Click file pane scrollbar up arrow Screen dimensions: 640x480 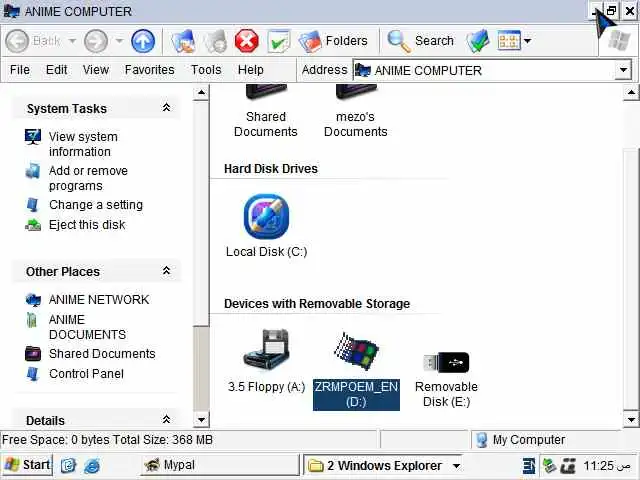click(x=631, y=93)
